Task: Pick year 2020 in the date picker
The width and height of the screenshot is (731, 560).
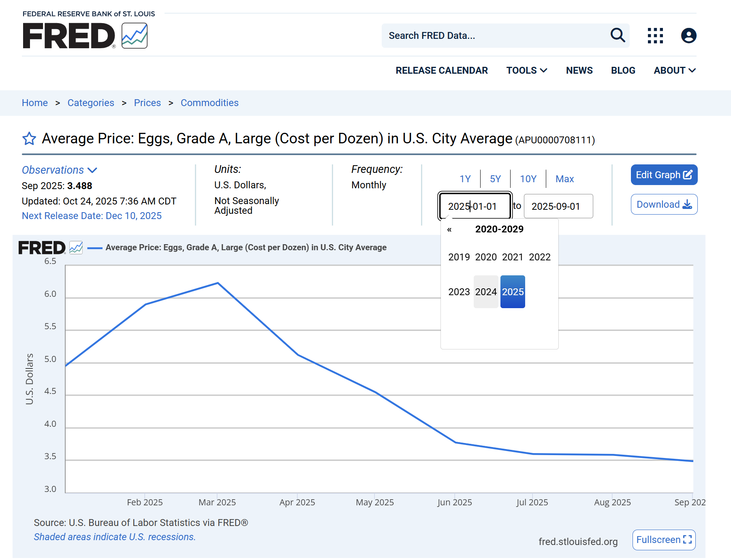Action: tap(486, 257)
